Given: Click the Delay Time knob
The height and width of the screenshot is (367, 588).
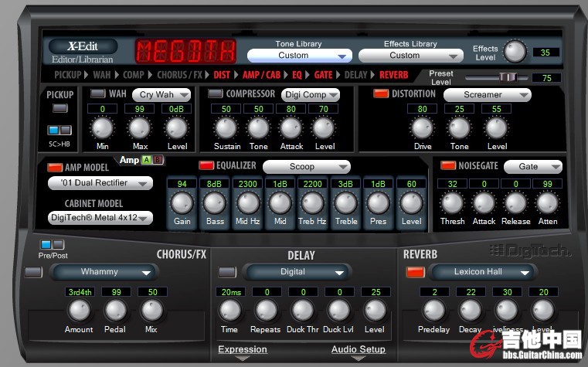Looking at the screenshot, I should [x=230, y=311].
